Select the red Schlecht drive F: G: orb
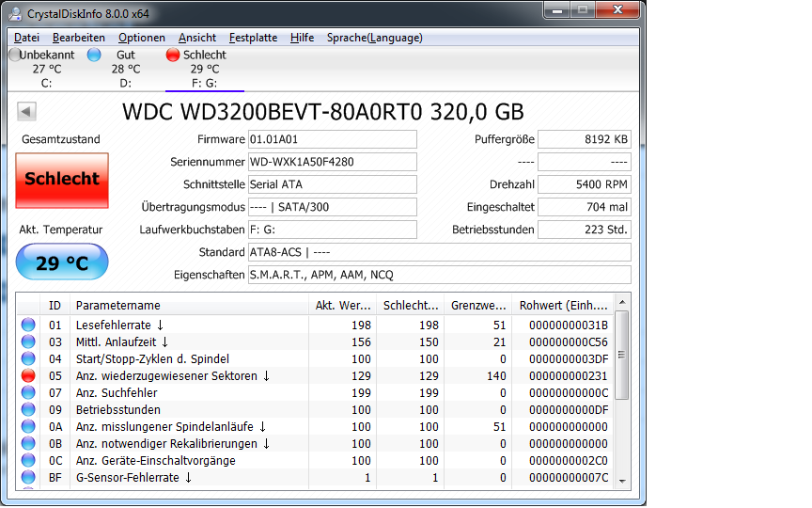812x508 pixels. coord(173,55)
